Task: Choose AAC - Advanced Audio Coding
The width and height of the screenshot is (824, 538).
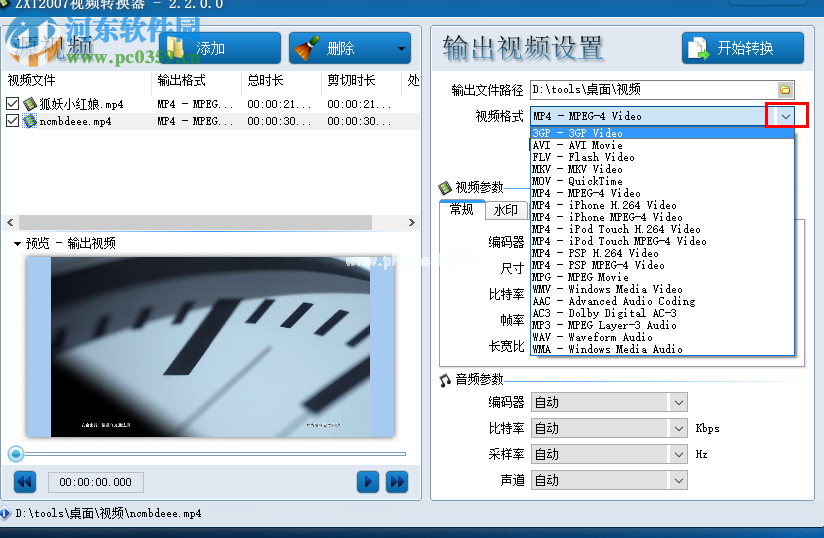Action: click(x=662, y=302)
